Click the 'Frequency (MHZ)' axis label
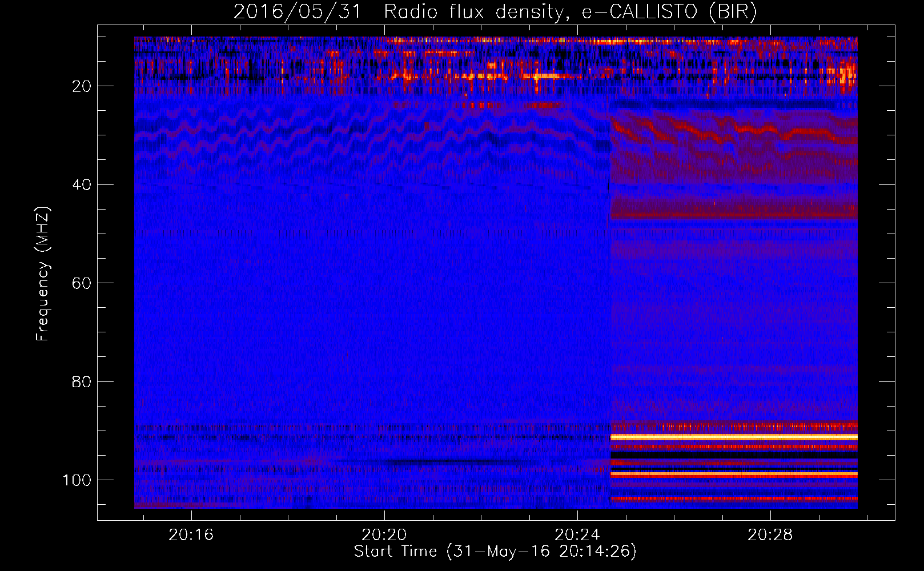Viewport: 924px width, 571px height. (43, 274)
